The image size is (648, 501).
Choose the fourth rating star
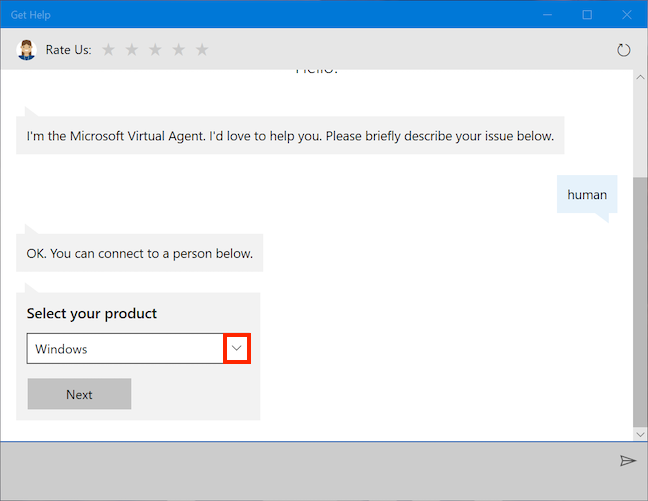tap(179, 49)
